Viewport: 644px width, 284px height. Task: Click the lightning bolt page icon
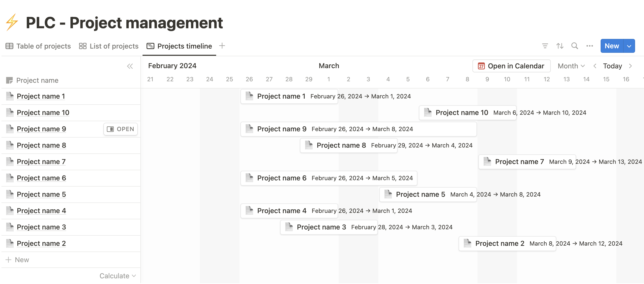(12, 22)
